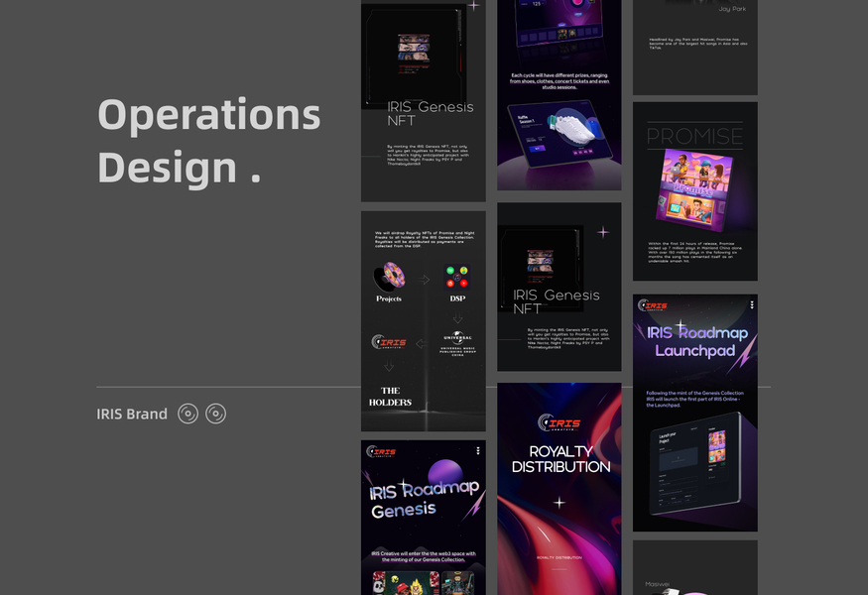Click the Projects label under the disc

[389, 298]
